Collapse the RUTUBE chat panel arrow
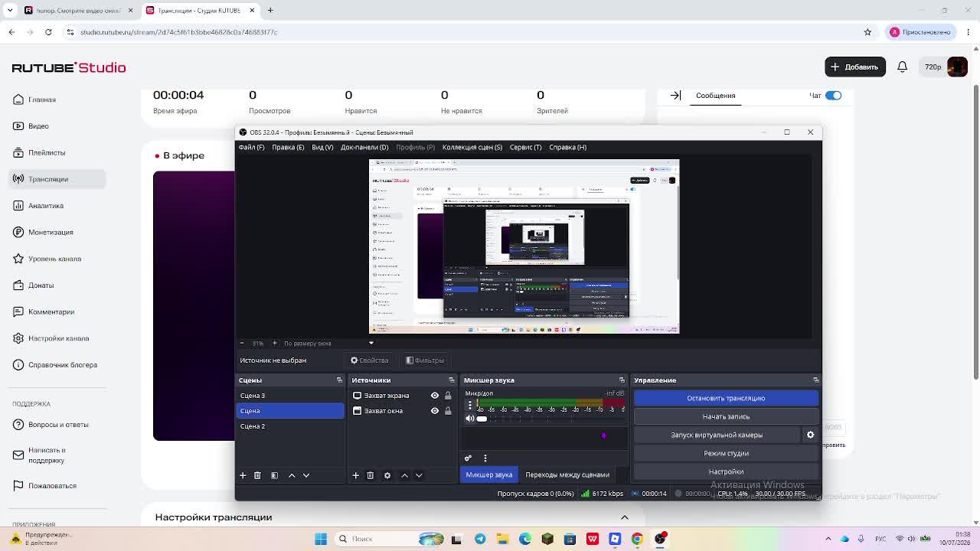 tap(675, 96)
